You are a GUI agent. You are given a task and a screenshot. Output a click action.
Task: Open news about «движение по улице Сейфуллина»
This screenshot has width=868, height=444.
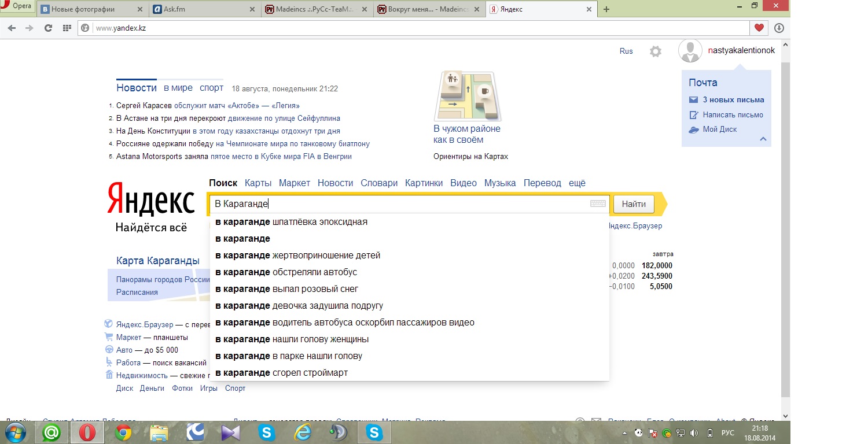(284, 118)
